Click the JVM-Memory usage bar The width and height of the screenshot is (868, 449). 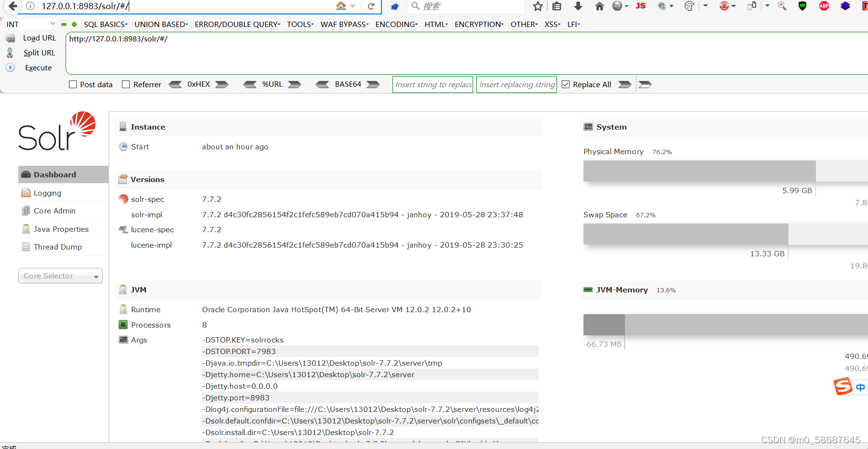click(726, 325)
